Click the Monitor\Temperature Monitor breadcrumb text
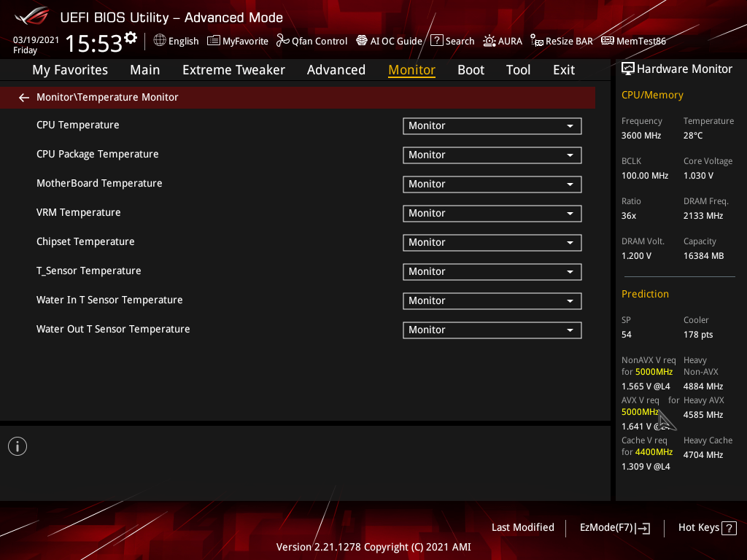 point(107,97)
